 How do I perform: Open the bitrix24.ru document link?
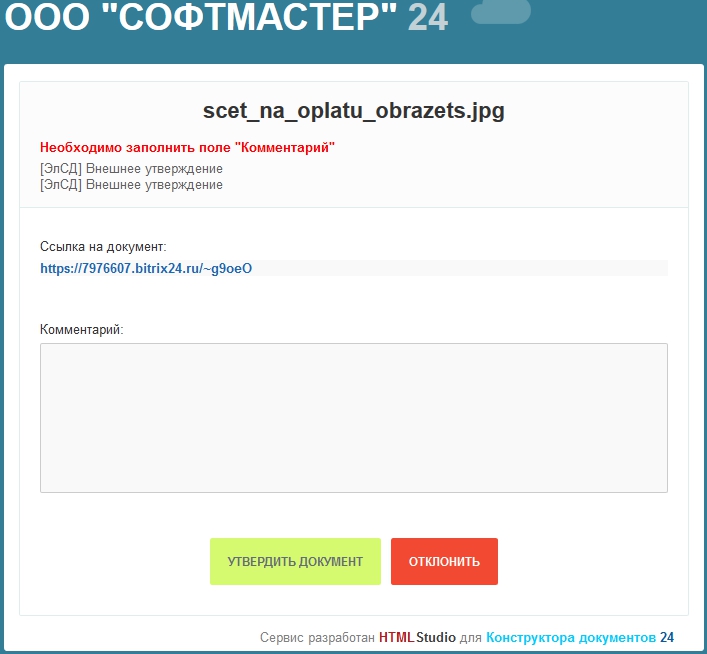(x=146, y=268)
